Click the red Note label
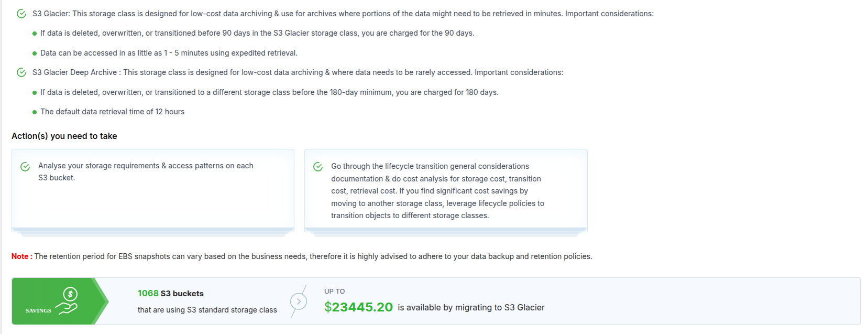Viewport: 868px width, 334px height. (x=21, y=256)
